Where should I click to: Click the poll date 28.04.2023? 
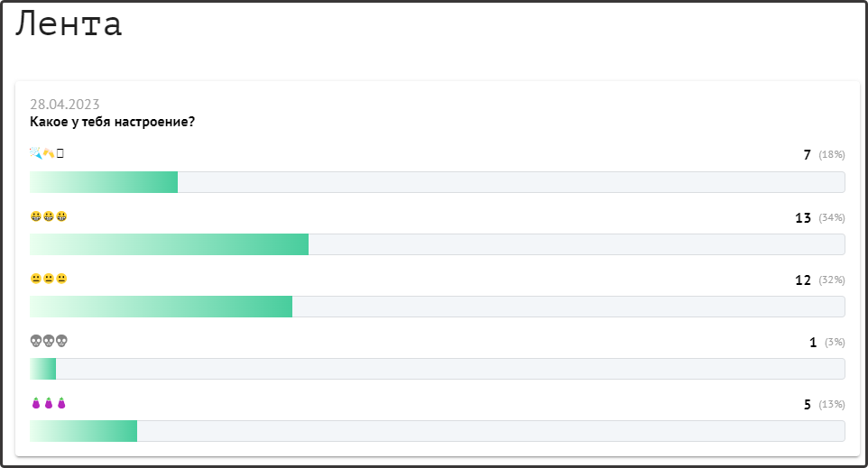[65, 104]
